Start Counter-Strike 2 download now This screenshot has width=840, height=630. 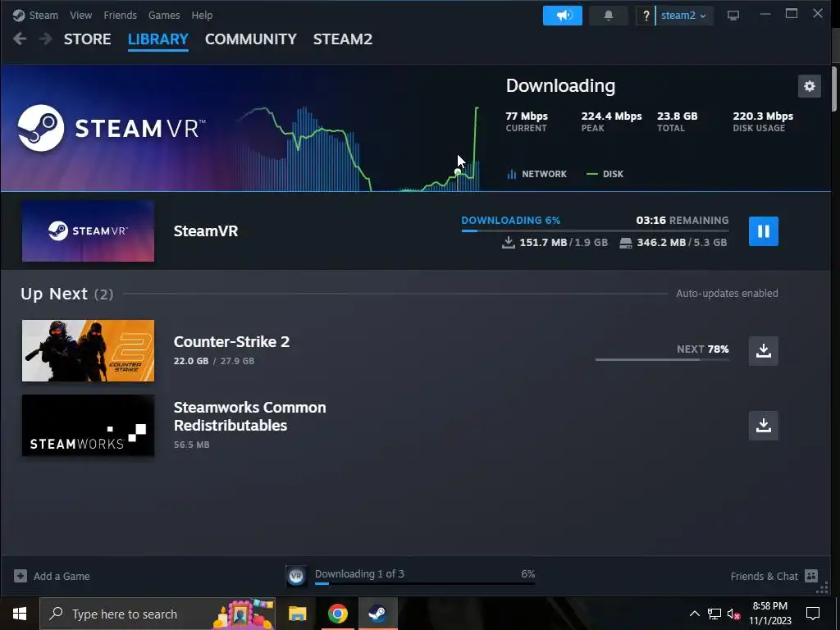764,351
